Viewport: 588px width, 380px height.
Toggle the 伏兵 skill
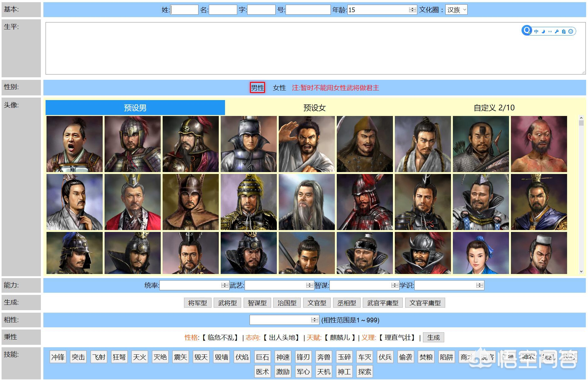[x=385, y=357]
